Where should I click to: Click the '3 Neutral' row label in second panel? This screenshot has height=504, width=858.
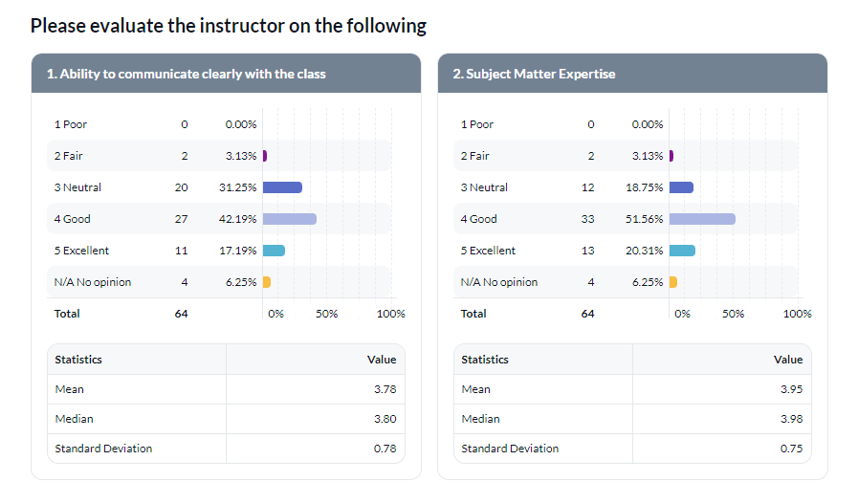[x=484, y=187]
